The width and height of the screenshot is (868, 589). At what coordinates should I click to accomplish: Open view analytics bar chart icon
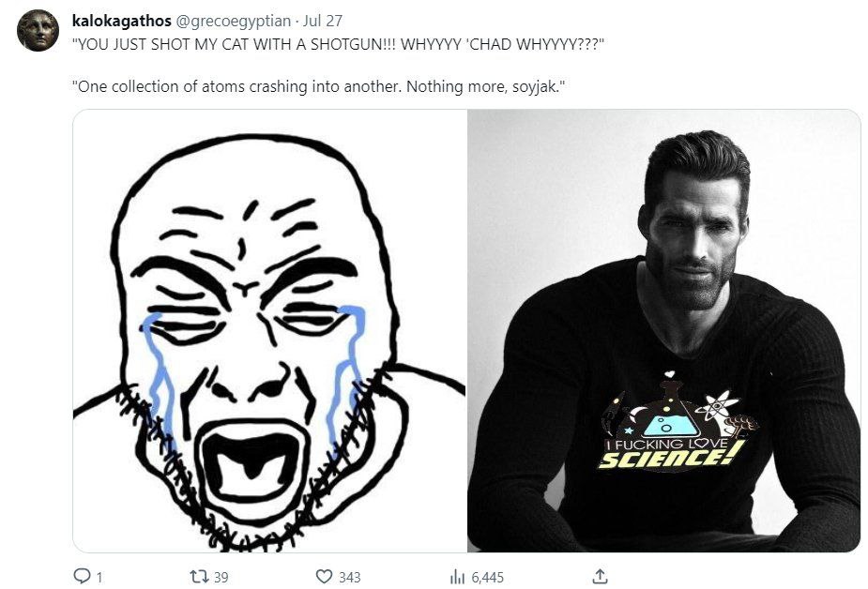pyautogui.click(x=458, y=577)
